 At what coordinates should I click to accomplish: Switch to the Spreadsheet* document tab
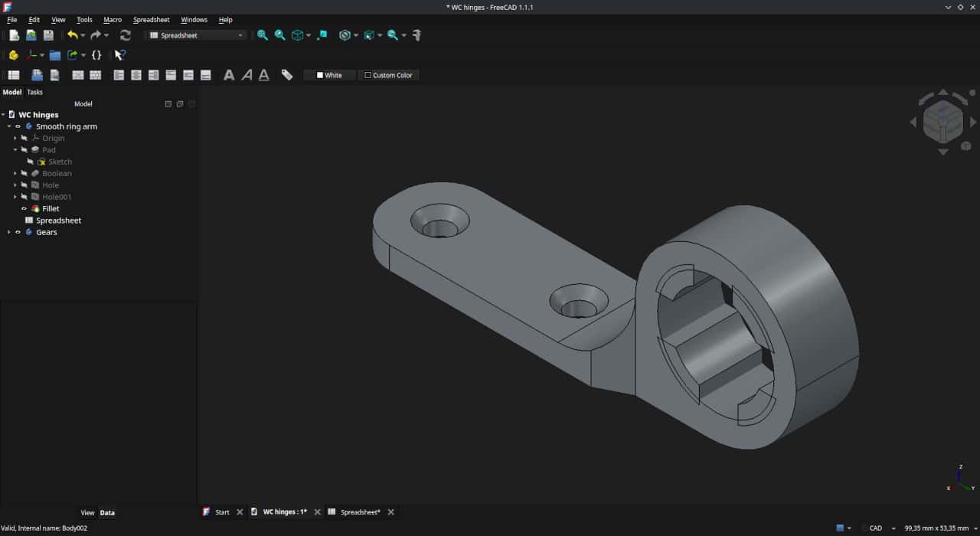(360, 512)
